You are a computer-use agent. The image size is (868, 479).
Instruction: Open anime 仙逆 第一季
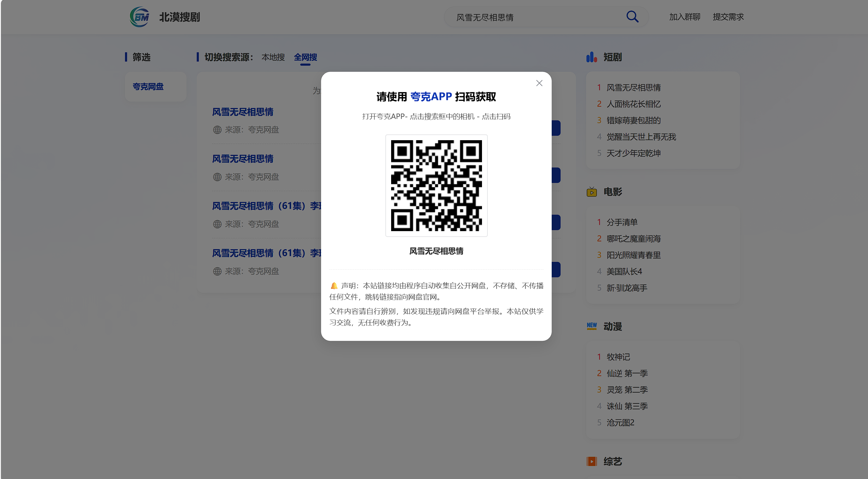coord(627,373)
